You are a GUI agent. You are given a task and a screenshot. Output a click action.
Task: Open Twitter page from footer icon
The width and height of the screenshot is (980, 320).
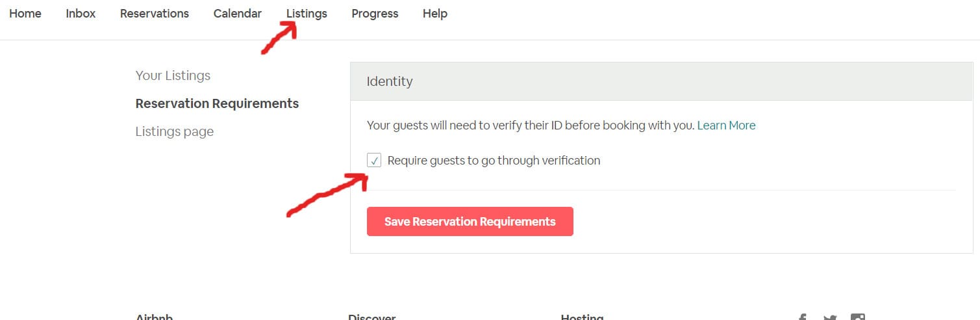(x=830, y=317)
